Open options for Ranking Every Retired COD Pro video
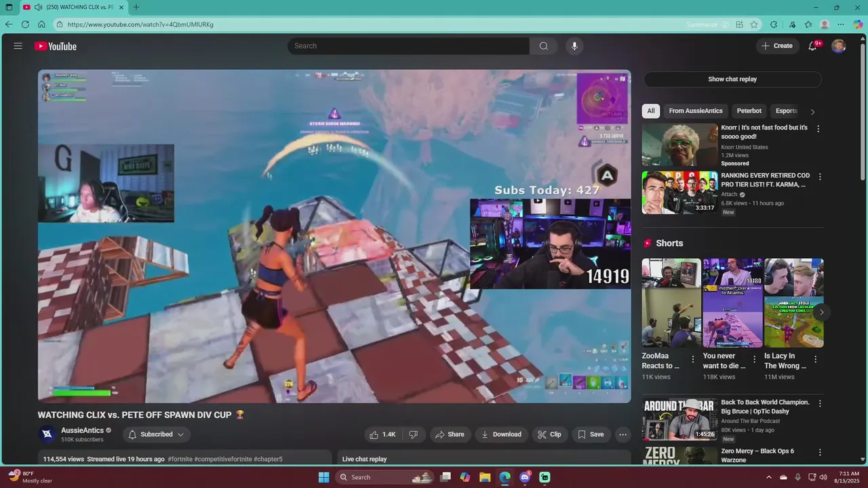This screenshot has height=488, width=868. [x=819, y=177]
